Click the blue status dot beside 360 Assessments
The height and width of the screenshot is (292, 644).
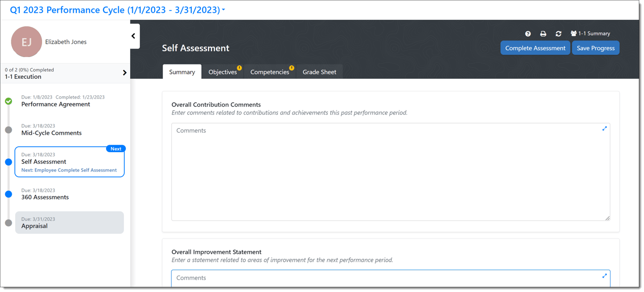pyautogui.click(x=8, y=194)
